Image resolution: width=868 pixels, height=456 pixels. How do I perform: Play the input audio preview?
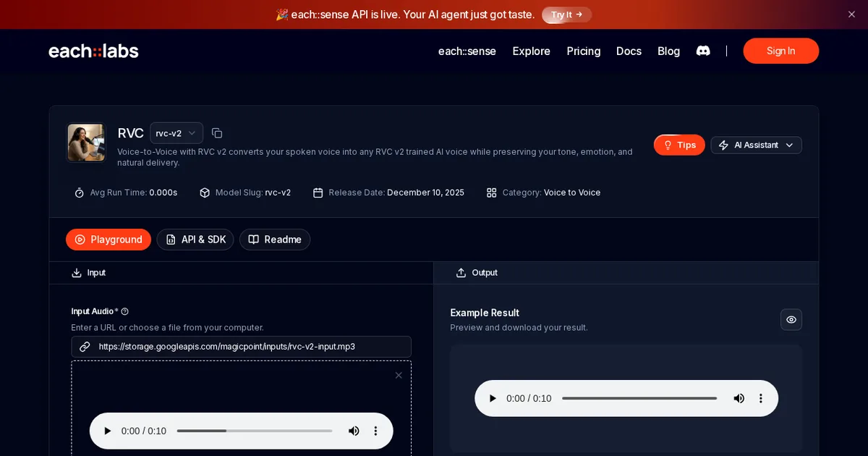click(108, 431)
